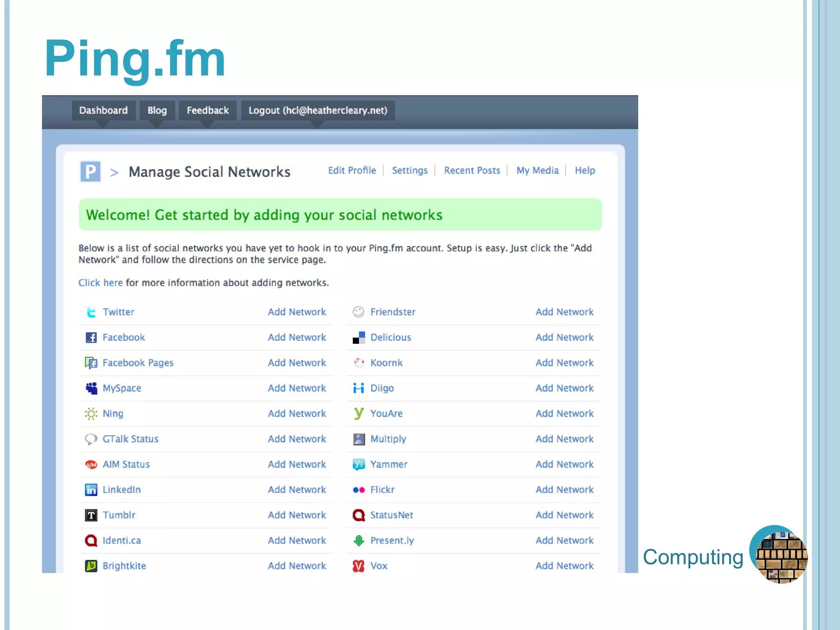Click the Tumblr T icon
Image resolution: width=840 pixels, height=630 pixels.
(x=91, y=515)
